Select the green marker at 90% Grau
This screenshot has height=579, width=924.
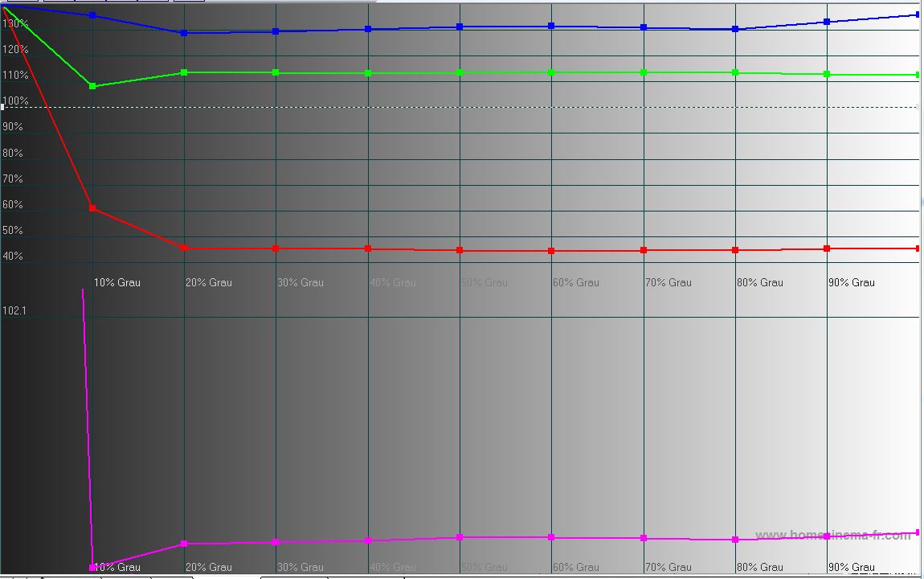(827, 74)
